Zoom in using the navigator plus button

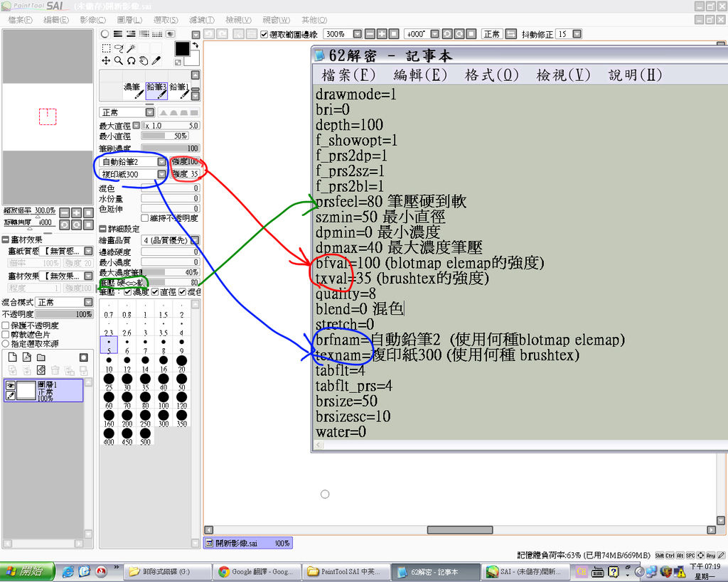click(76, 213)
